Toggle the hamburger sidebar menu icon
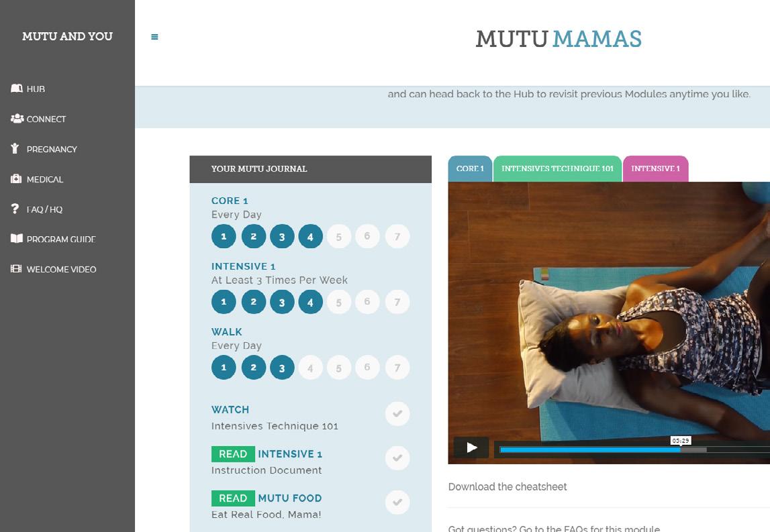Viewport: 770px width, 532px height. [154, 37]
